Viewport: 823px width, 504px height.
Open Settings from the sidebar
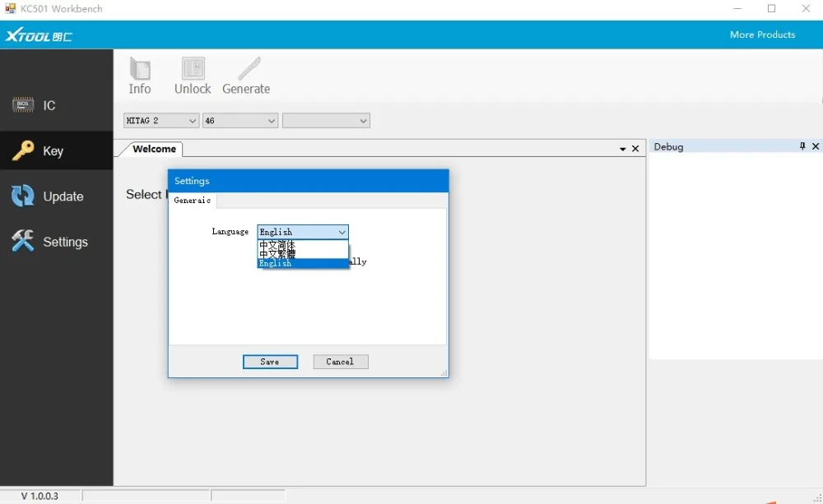[56, 242]
